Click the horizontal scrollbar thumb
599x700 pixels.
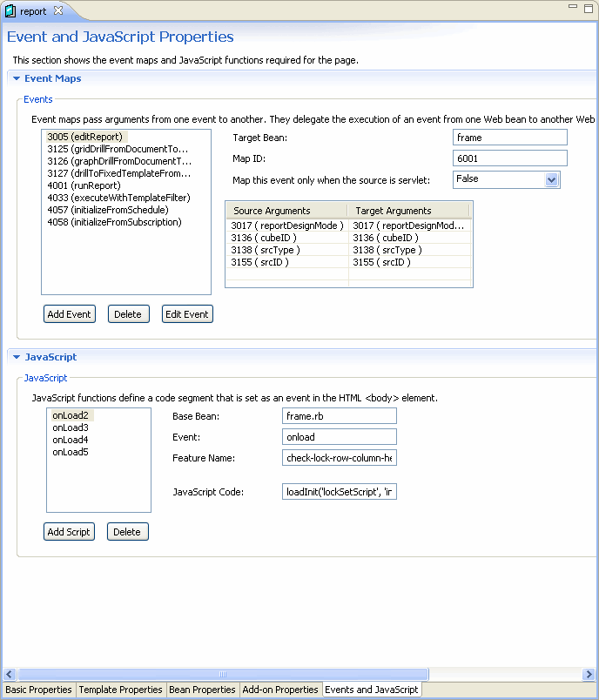point(223,674)
